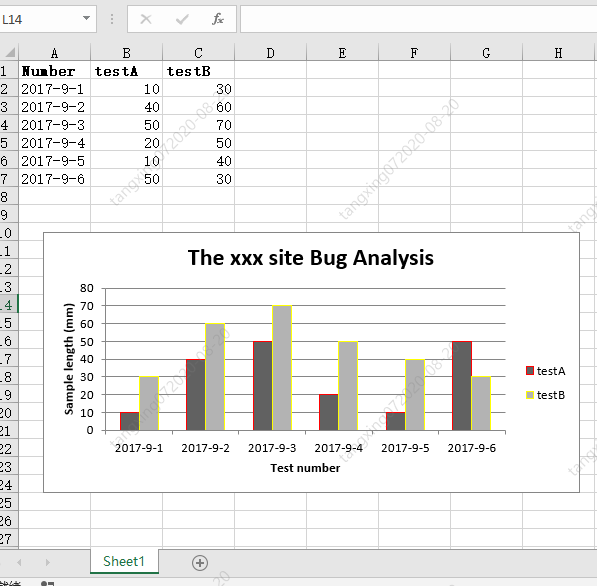The height and width of the screenshot is (586, 597).
Task: Select testA value 40 cell
Action: (x=126, y=107)
